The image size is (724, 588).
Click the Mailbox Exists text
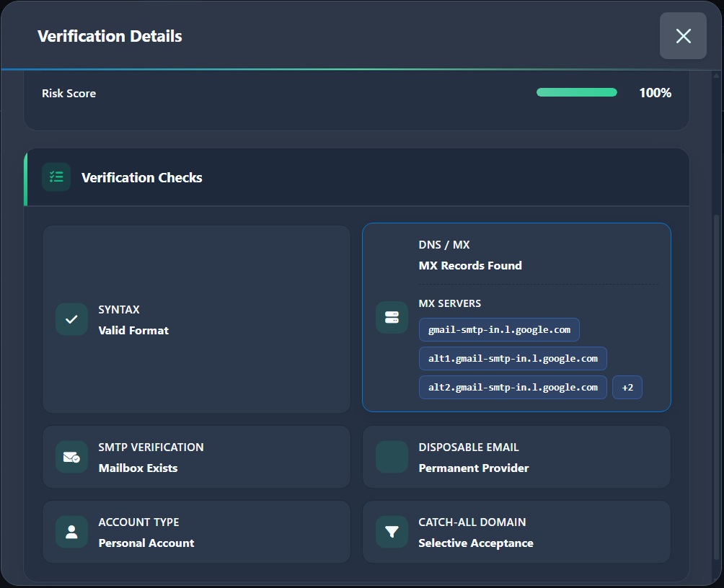[138, 468]
